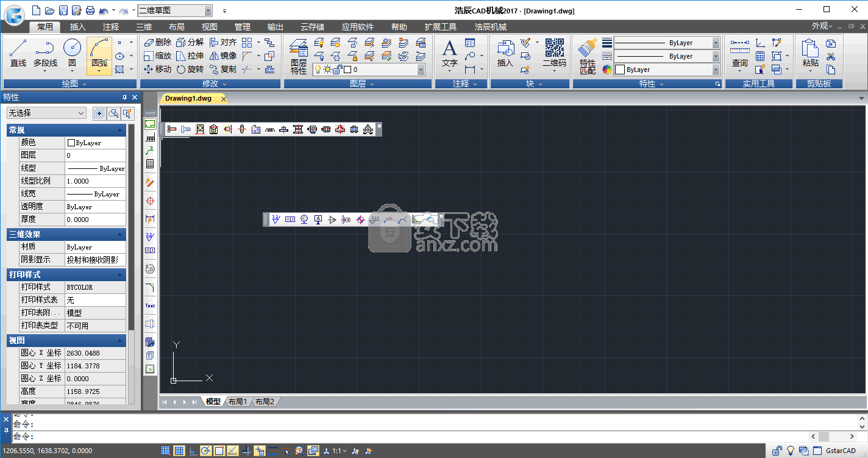
Task: Click the Insert block (插入) icon
Action: point(505,55)
